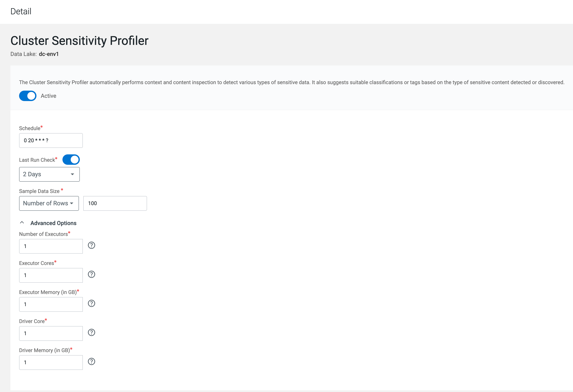Viewport: 573px width, 392px height.
Task: Collapse the Advanced Options chevron
Action: (22, 223)
